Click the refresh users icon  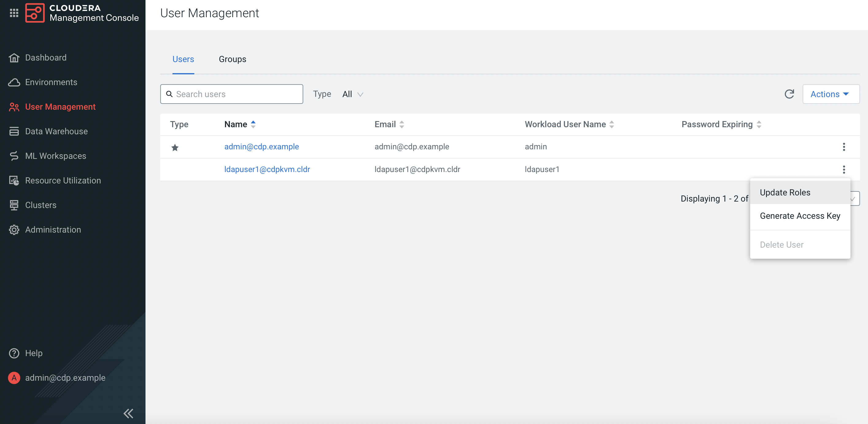[x=789, y=94]
